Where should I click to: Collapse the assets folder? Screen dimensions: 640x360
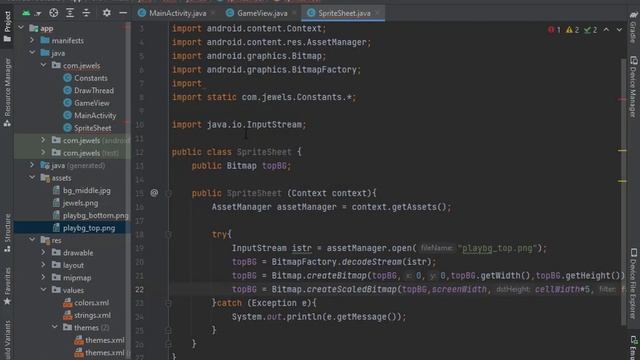click(x=32, y=178)
